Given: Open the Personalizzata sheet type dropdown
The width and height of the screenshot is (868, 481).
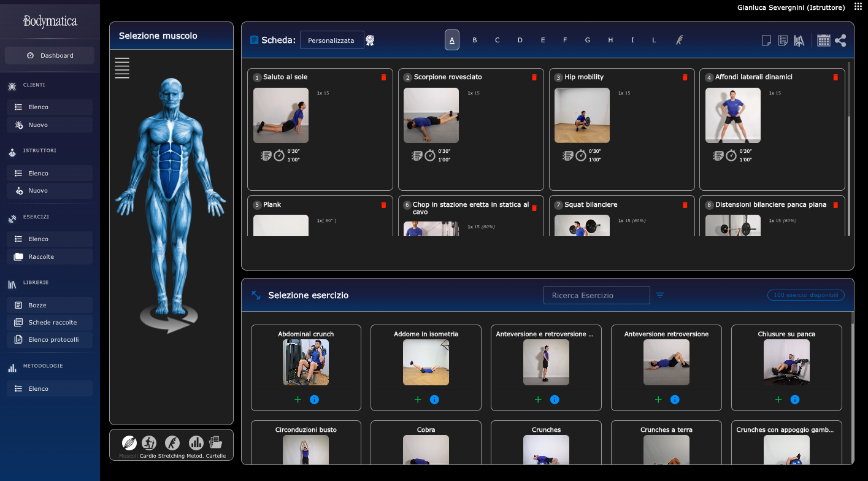Looking at the screenshot, I should click(x=331, y=40).
